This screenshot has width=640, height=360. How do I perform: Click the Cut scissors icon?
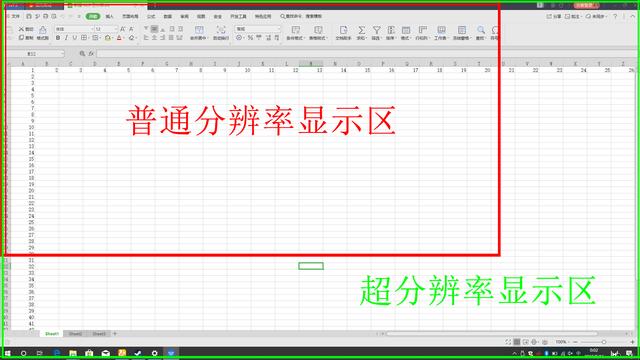point(22,29)
